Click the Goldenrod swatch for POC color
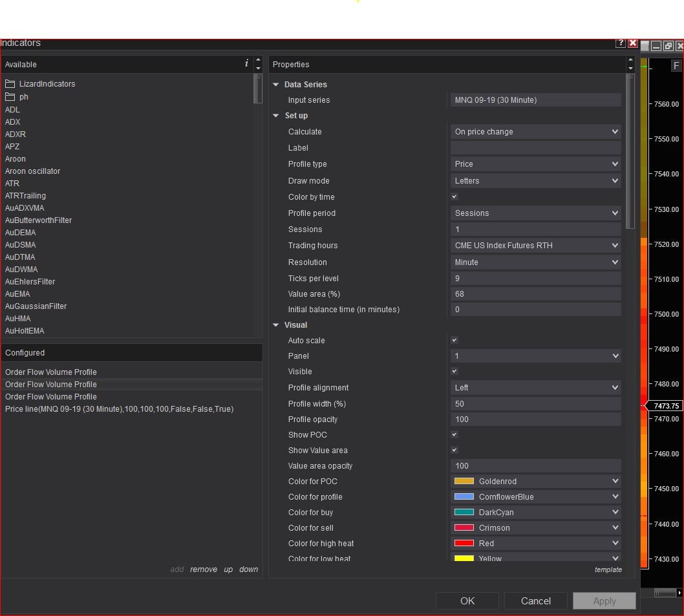 (464, 482)
